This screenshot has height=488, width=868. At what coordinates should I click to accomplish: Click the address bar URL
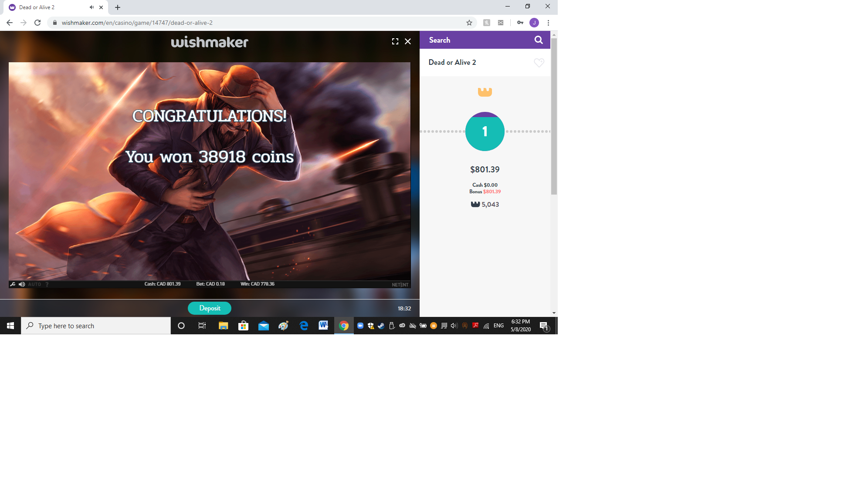click(x=137, y=23)
